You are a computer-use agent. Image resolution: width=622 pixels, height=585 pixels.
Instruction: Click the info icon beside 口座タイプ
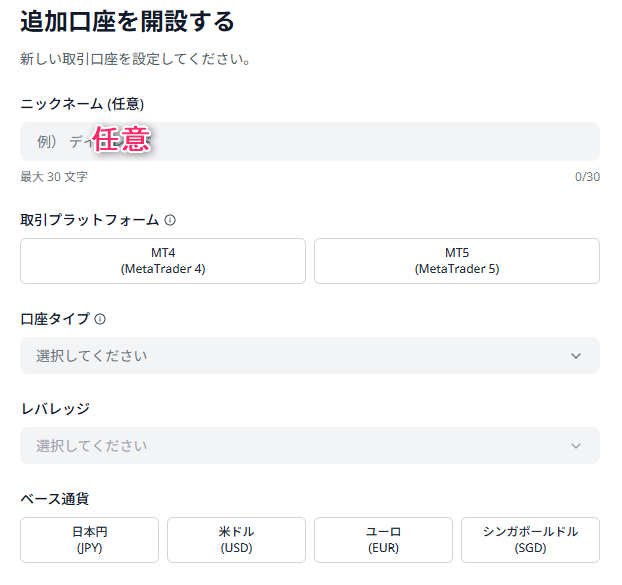[100, 319]
